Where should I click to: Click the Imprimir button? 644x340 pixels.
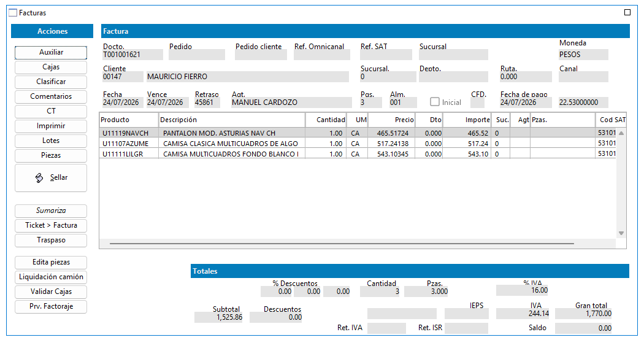tap(51, 126)
